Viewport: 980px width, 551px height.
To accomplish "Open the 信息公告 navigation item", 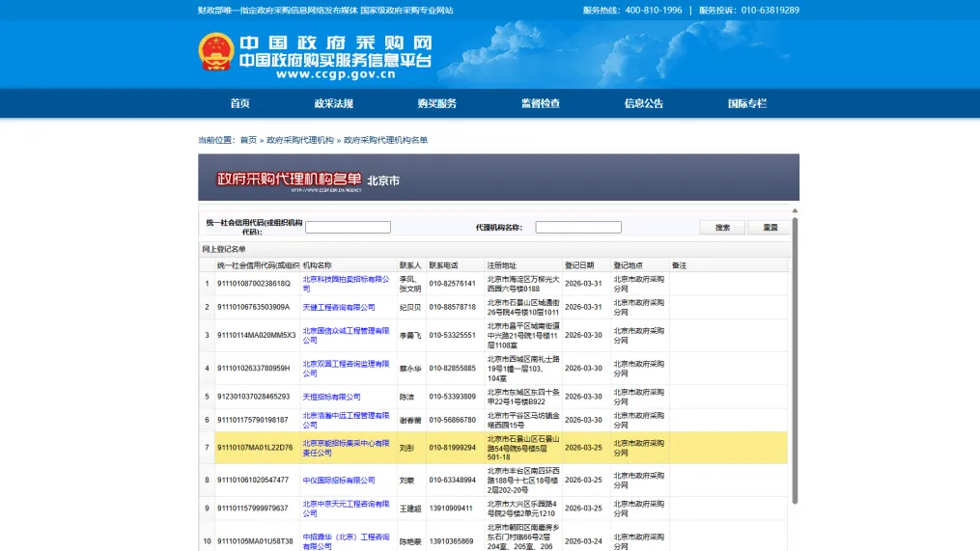I will point(644,103).
